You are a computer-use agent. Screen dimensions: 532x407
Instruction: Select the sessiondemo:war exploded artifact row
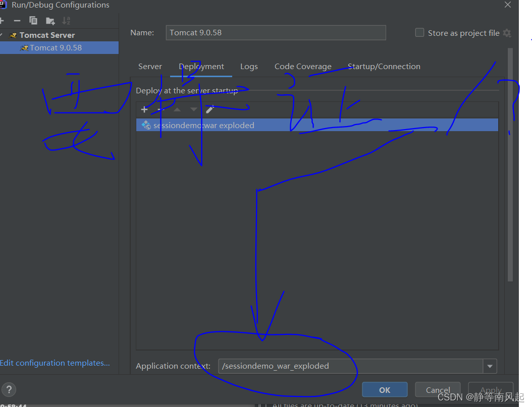[x=317, y=125]
